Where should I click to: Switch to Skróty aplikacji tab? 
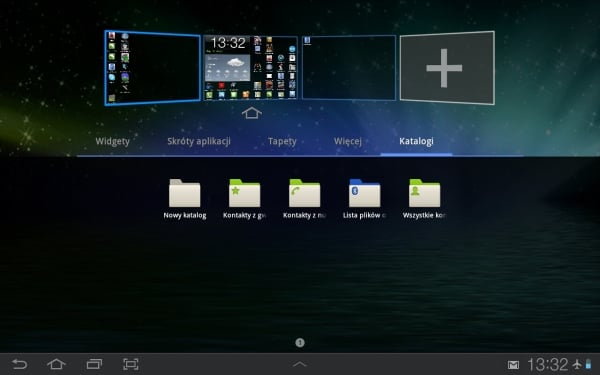click(x=199, y=141)
